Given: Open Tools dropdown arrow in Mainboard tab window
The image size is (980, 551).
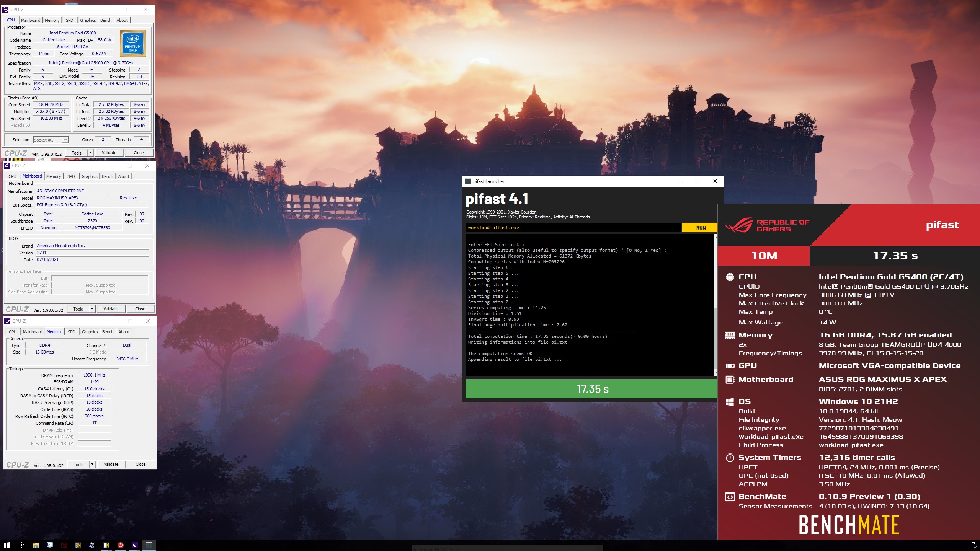Looking at the screenshot, I should pyautogui.click(x=92, y=309).
